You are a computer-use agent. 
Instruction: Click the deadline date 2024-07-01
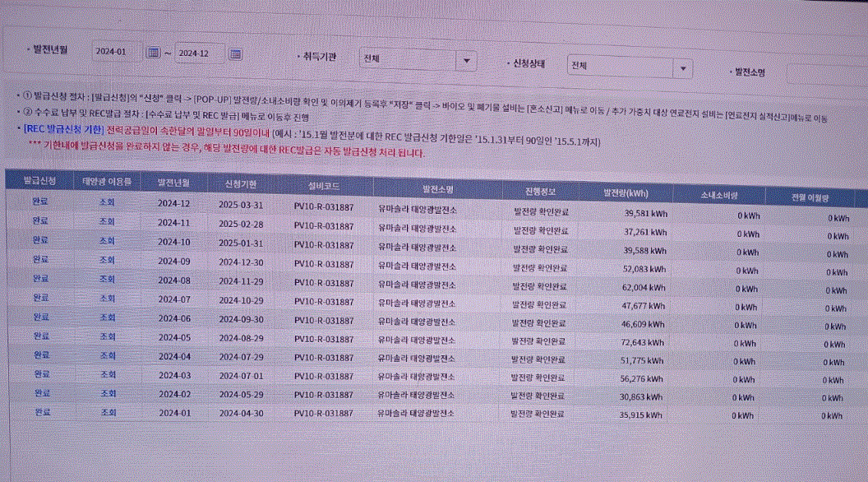(242, 376)
